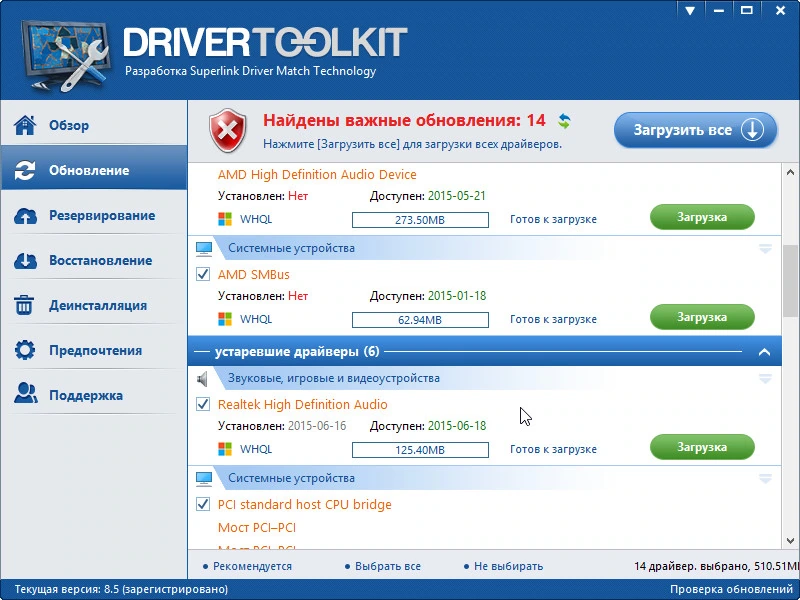The height and width of the screenshot is (600, 800).
Task: Click Windows logo in AMD High Definition Audio row
Action: click(224, 219)
